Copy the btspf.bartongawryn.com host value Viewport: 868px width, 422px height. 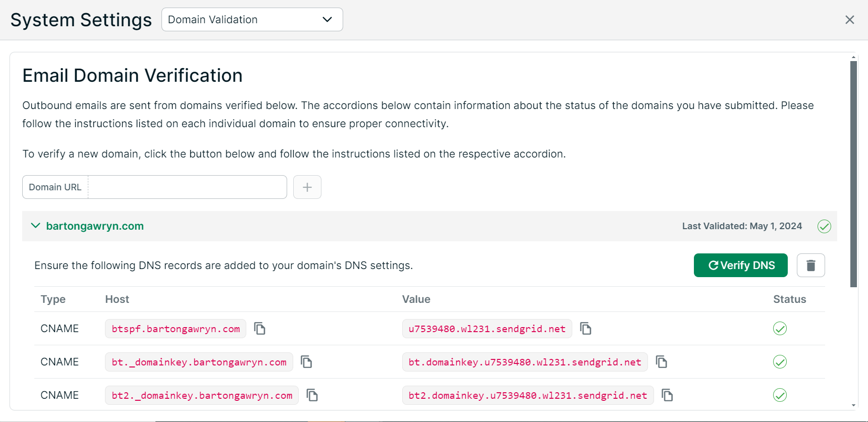click(x=259, y=329)
